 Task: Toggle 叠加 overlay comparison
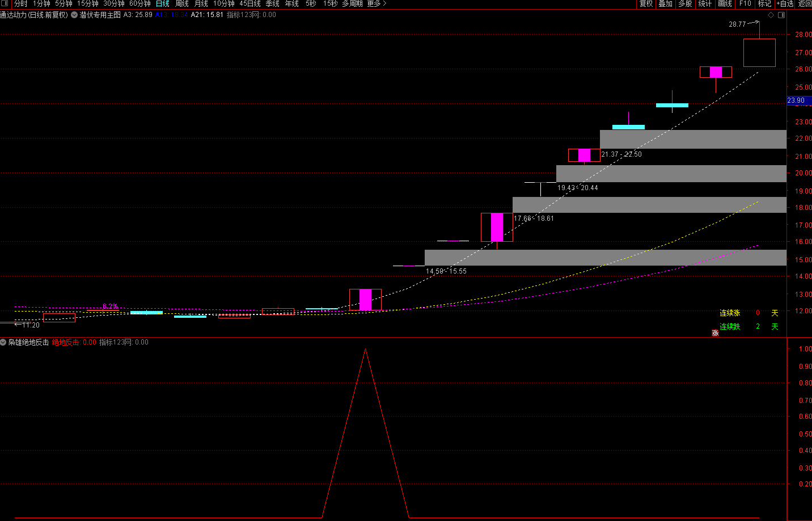665,3
